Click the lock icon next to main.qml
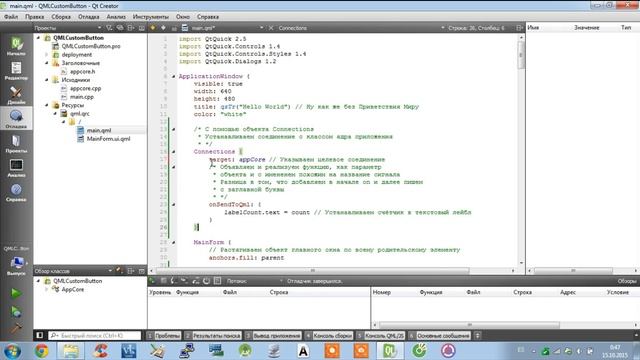This screenshot has width=640, height=360. 174,28
